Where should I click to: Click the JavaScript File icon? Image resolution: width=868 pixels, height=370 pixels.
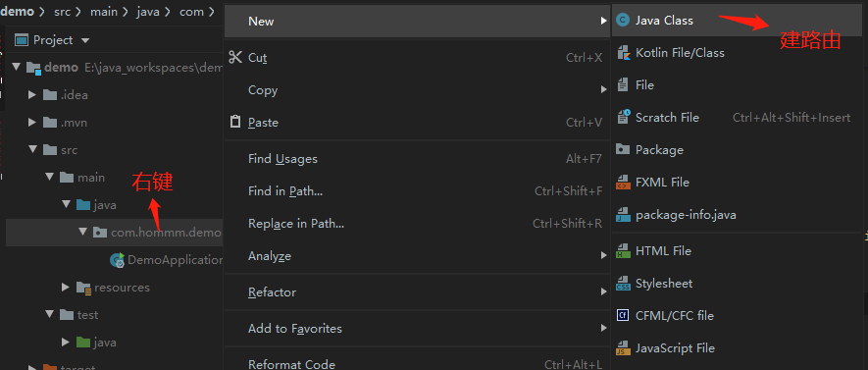click(624, 347)
